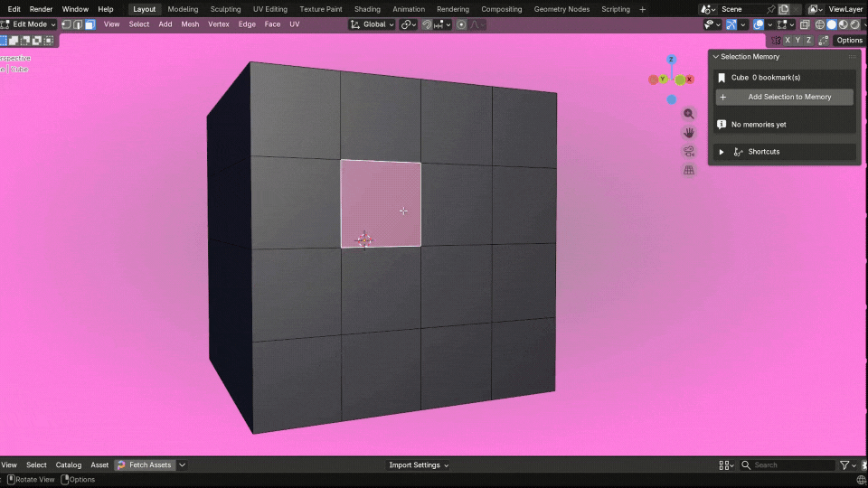The image size is (868, 488).
Task: Open dropdown arrow next to Fetch Assets
Action: tap(182, 465)
